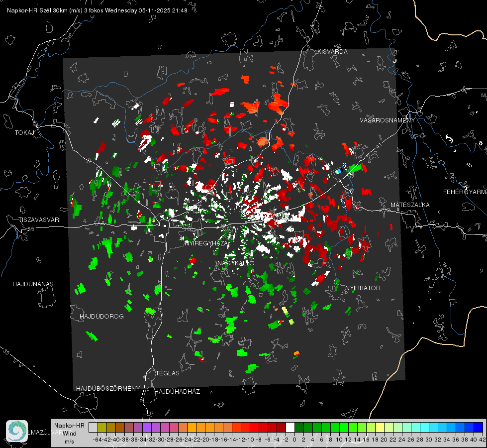Image resolution: width=487 pixels, height=448 pixels.
Task: Select olive swatch between -64 and -42
Action: (102, 427)
